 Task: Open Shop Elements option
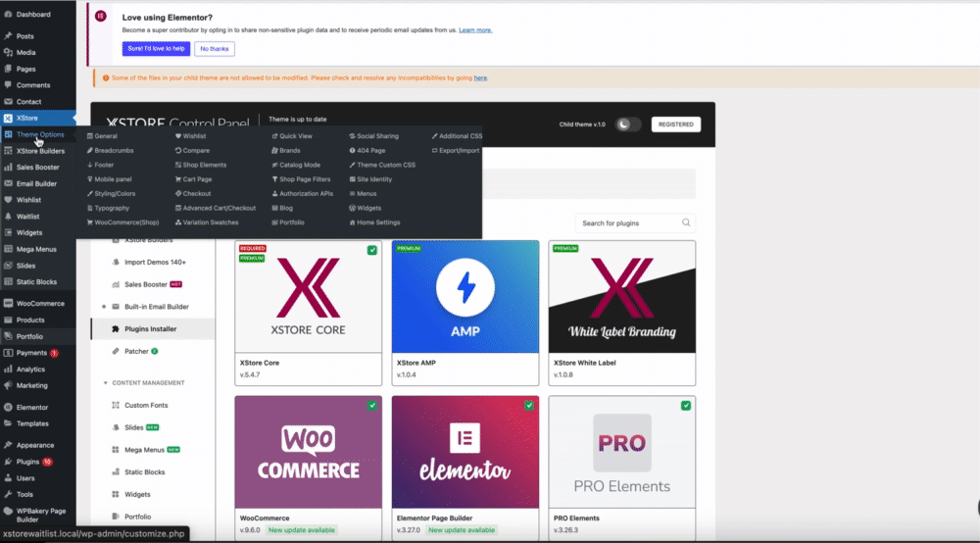coord(201,165)
